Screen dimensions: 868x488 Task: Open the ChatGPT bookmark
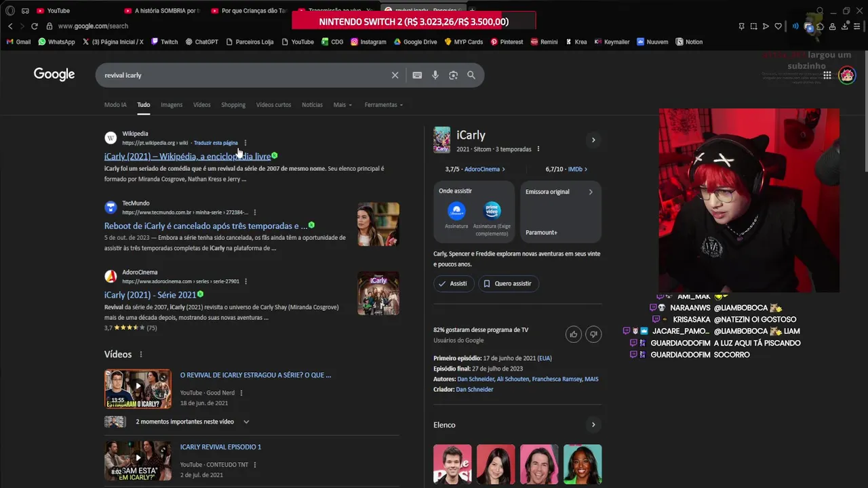[x=201, y=42]
